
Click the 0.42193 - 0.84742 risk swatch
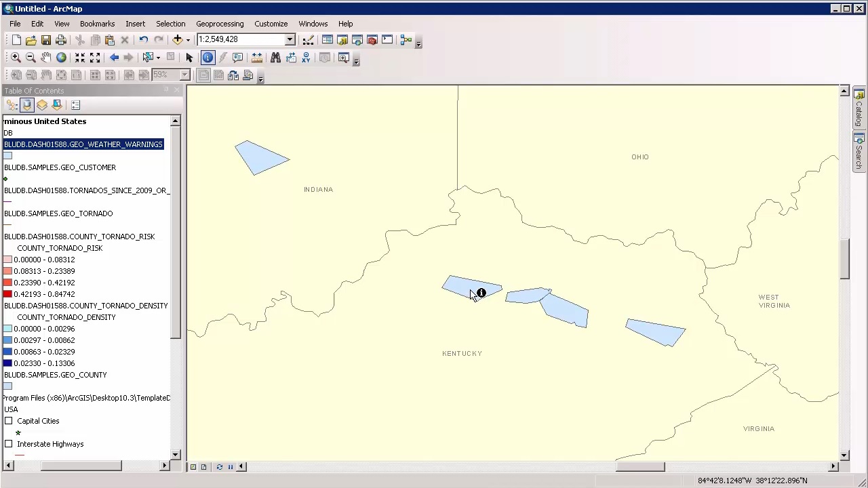tap(7, 294)
